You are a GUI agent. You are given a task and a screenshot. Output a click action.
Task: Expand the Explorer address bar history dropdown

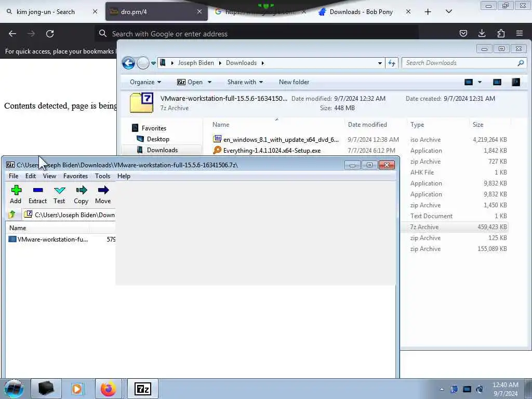[380, 63]
